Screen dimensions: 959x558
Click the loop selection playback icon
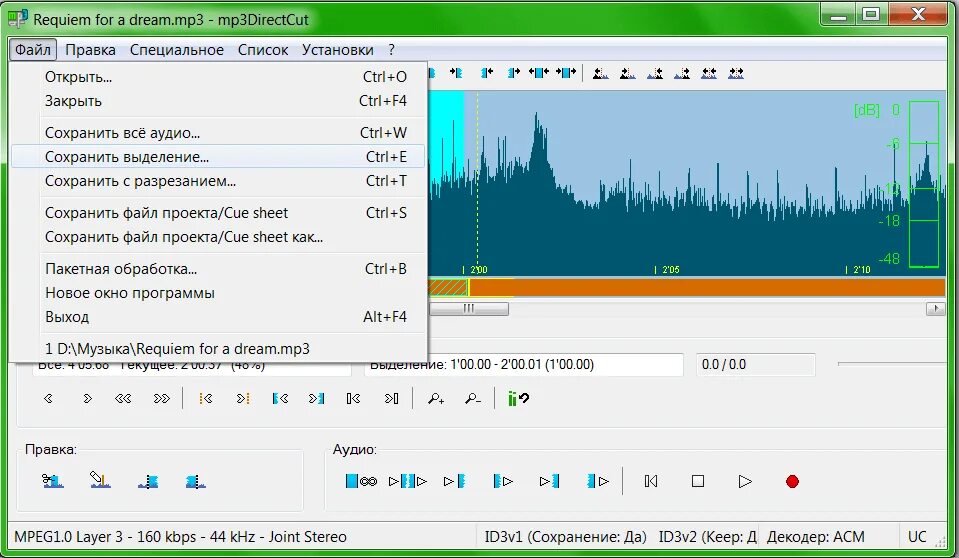coord(361,482)
